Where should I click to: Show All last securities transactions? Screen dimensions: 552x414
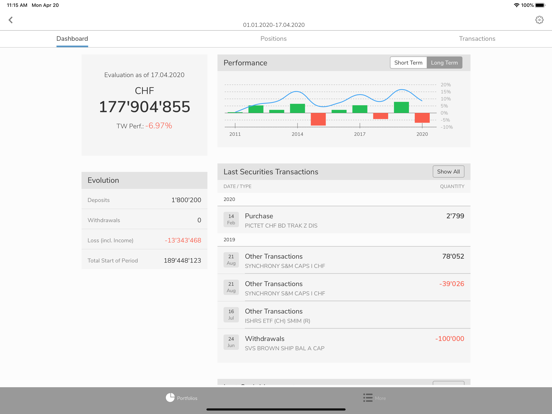click(448, 171)
